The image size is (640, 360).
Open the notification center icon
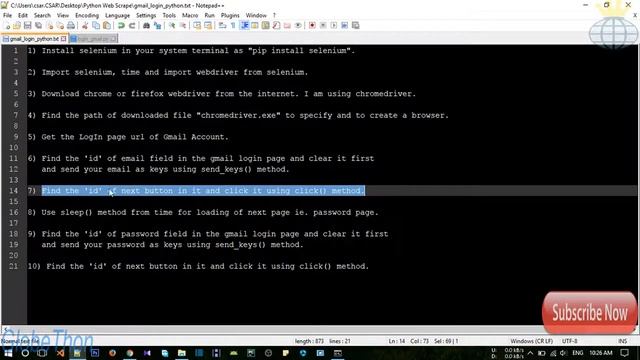[624, 353]
